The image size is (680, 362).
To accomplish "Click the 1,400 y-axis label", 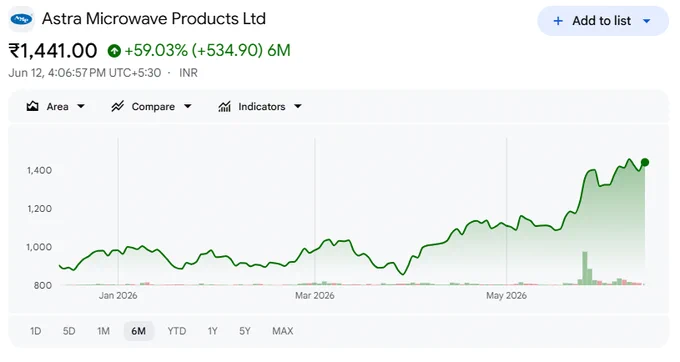I will [x=39, y=170].
